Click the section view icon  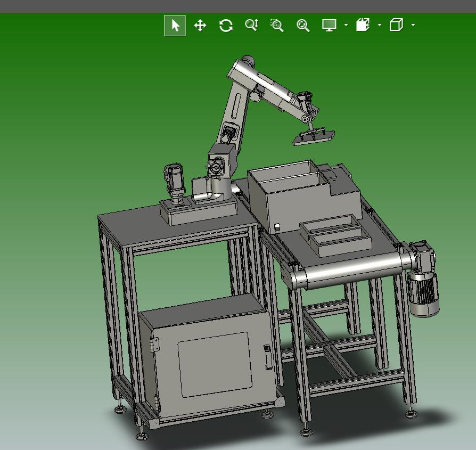click(363, 24)
